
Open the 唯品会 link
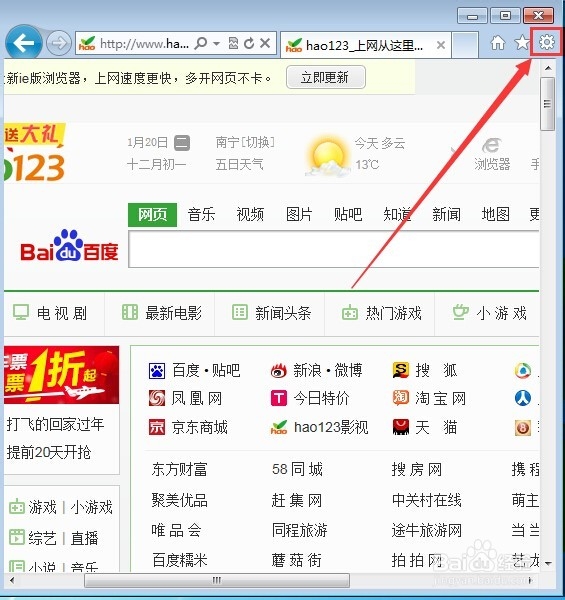pos(176,530)
